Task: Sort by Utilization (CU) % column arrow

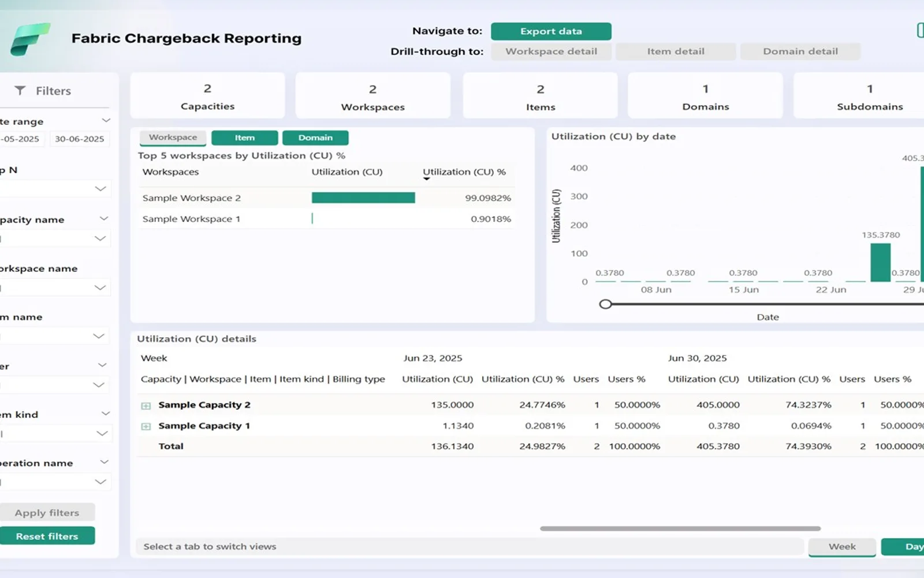Action: coord(426,179)
